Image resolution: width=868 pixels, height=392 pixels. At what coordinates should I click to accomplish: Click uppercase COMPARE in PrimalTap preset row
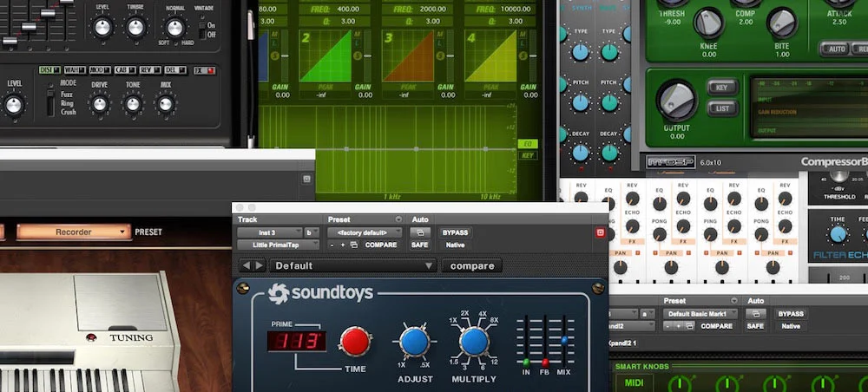pos(381,245)
